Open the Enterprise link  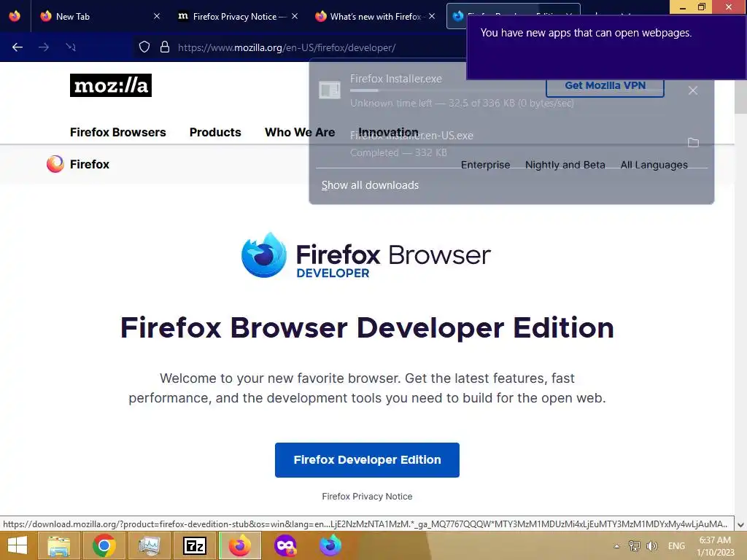click(x=485, y=165)
